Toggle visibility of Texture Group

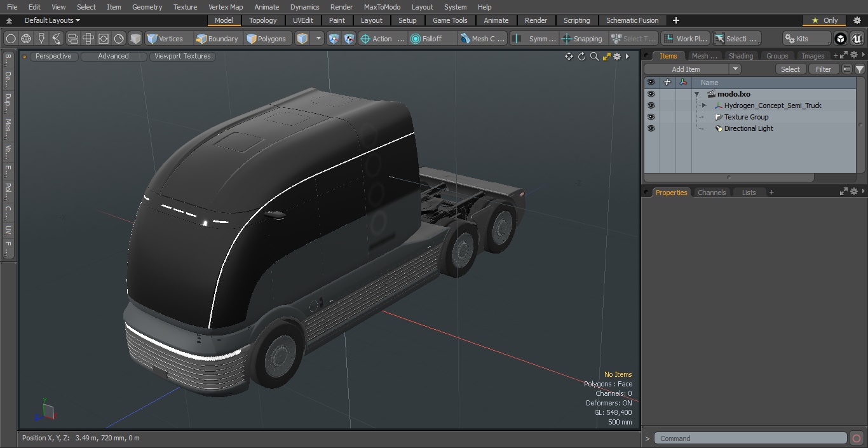[x=651, y=117]
